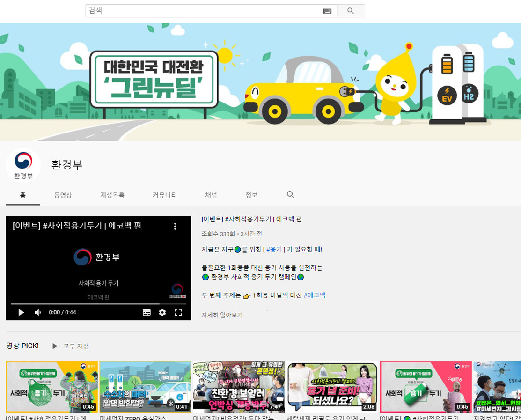Open the 재생목록 tab
Viewport: 521px width, 420px height.
point(112,195)
